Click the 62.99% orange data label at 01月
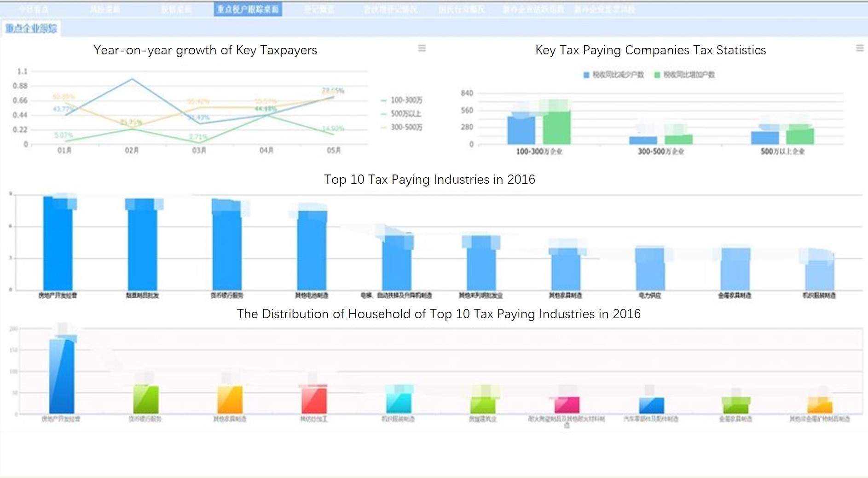Image resolution: width=868 pixels, height=478 pixels. (63, 97)
